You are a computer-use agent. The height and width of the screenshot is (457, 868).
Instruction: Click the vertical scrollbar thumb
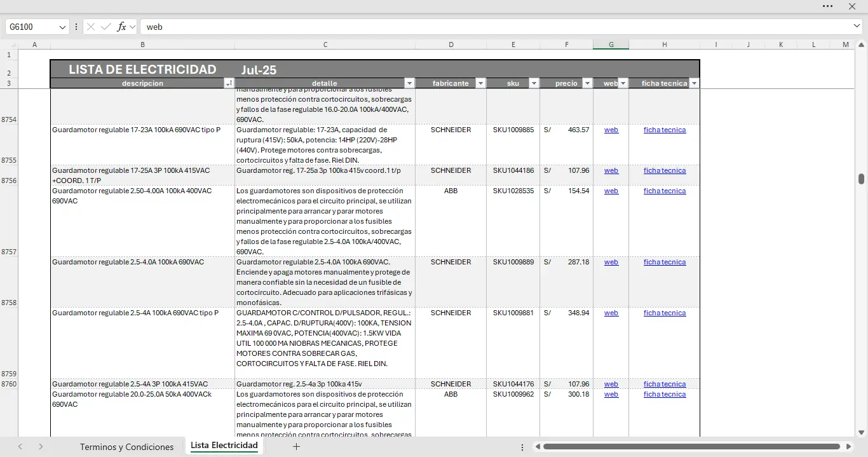pyautogui.click(x=862, y=179)
